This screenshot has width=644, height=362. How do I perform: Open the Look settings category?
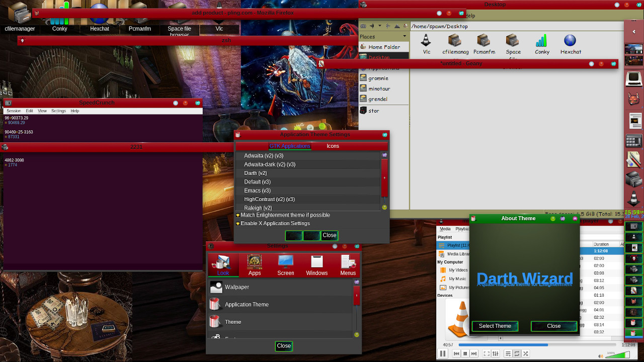click(x=223, y=265)
